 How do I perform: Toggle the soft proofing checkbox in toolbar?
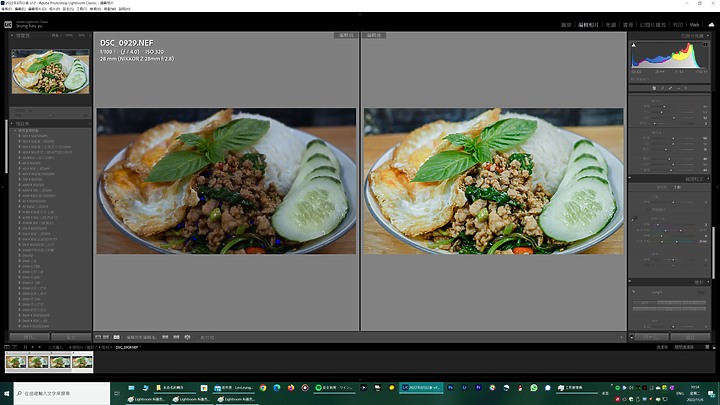coord(197,337)
